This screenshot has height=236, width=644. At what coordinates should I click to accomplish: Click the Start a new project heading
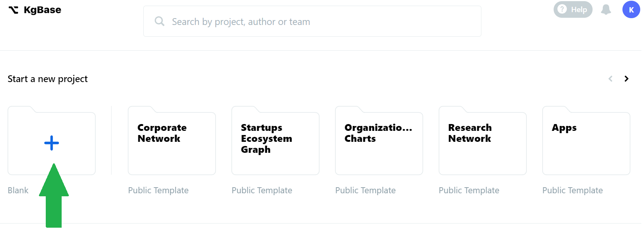(48, 79)
